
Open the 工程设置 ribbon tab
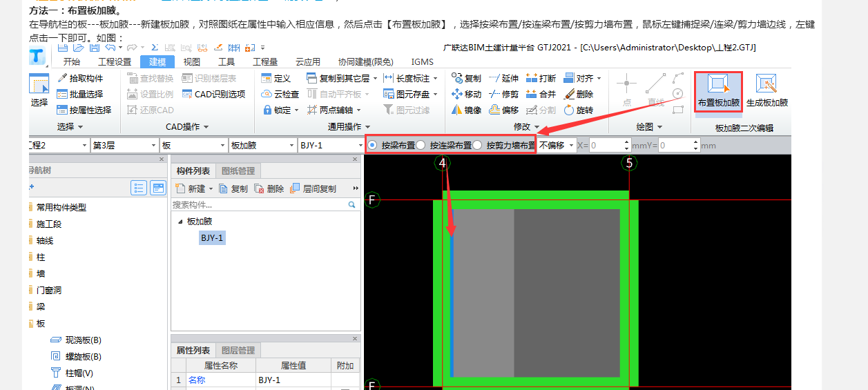(x=115, y=62)
